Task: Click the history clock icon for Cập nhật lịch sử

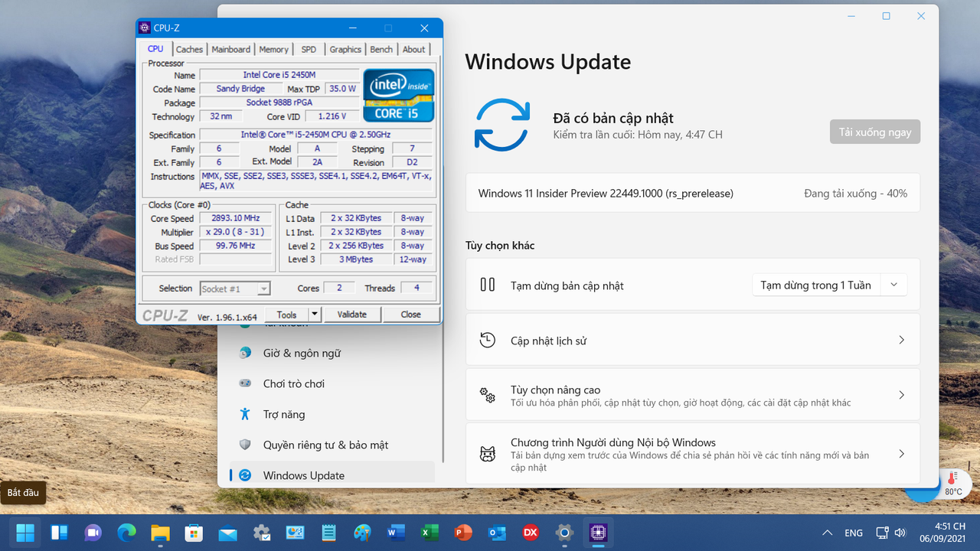Action: tap(488, 340)
